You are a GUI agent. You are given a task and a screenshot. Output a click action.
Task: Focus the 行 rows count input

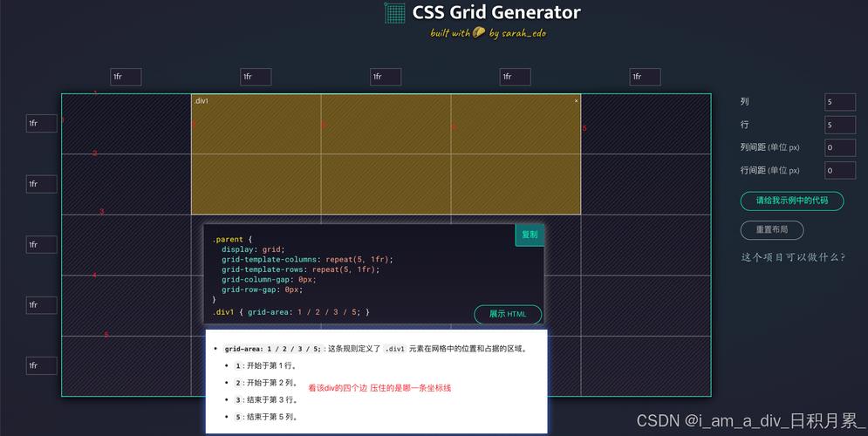pos(840,125)
